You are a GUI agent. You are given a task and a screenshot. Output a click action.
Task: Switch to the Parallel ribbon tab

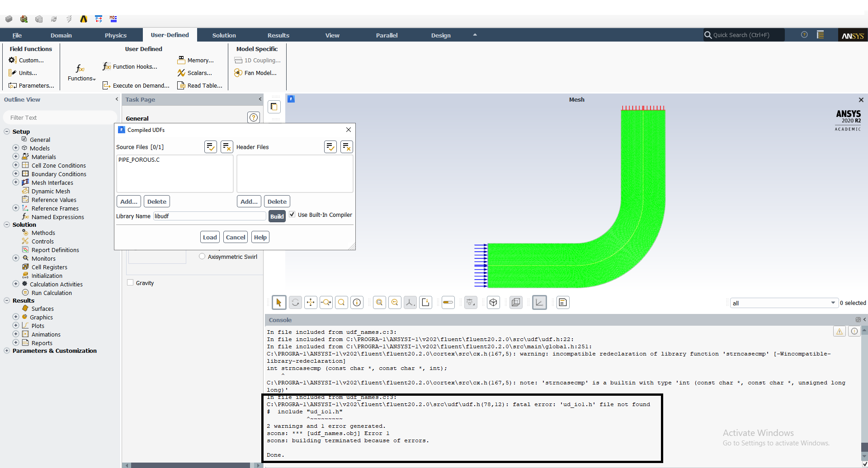387,35
